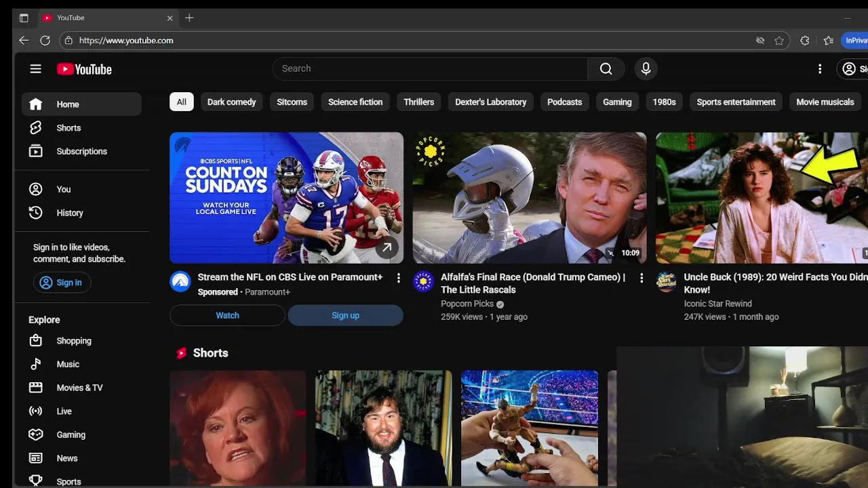Open the three-dot settings menu in header
Image resolution: width=868 pixels, height=488 pixels.
[820, 68]
